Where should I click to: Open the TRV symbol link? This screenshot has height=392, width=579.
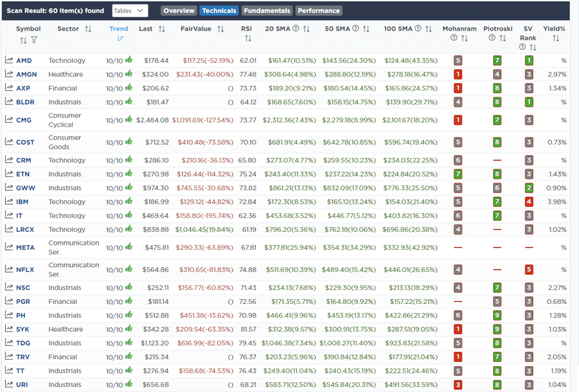[x=23, y=357]
